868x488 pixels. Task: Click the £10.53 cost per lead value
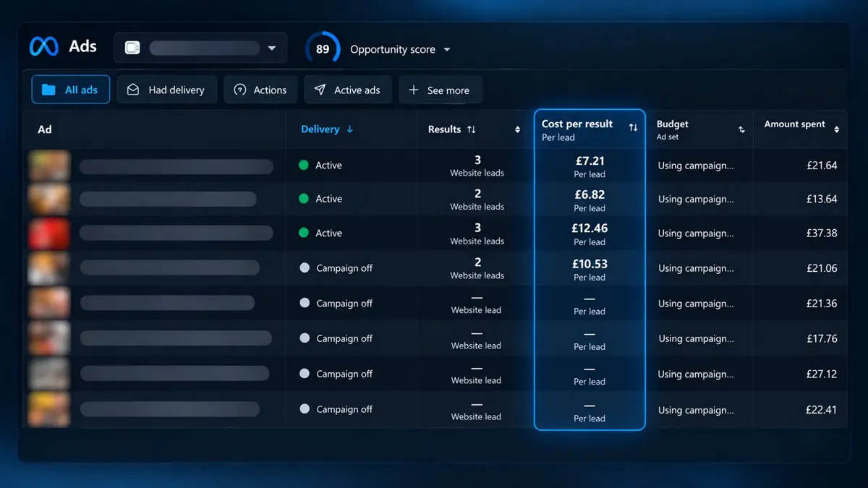pos(590,264)
